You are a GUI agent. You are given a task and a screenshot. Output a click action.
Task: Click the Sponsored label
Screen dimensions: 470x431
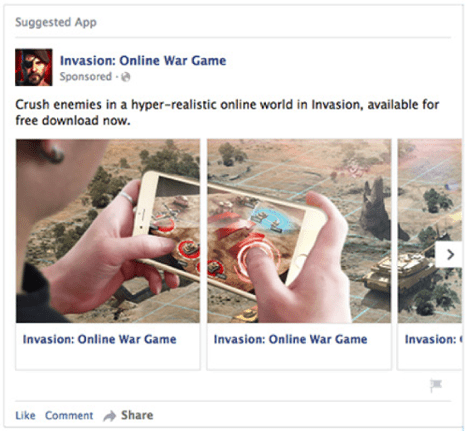(86, 77)
